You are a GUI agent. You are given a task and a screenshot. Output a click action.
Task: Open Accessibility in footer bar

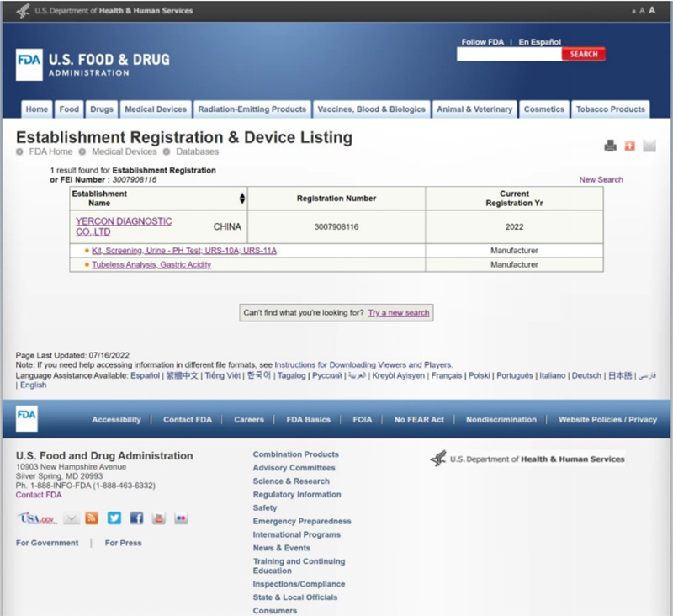click(116, 419)
